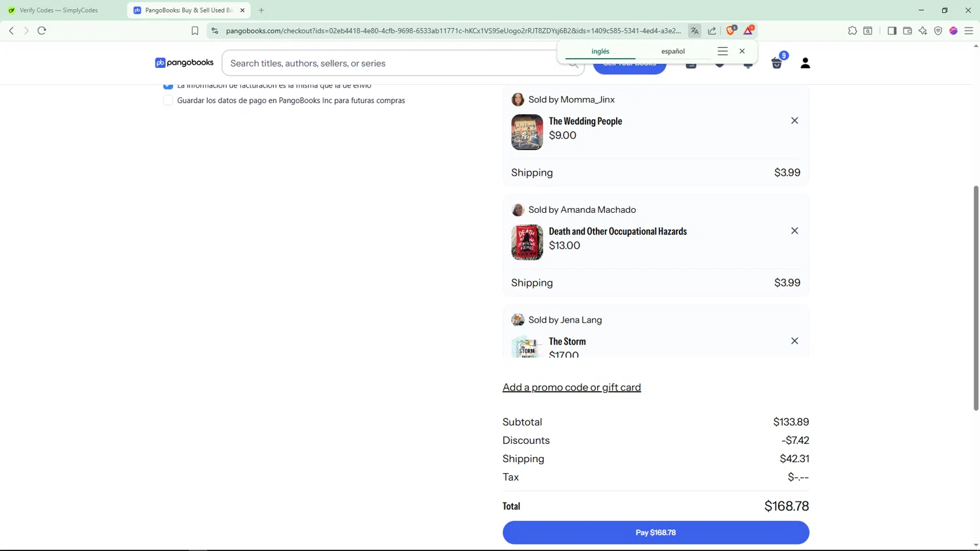Click the browser translate icon in address bar

[x=694, y=31]
